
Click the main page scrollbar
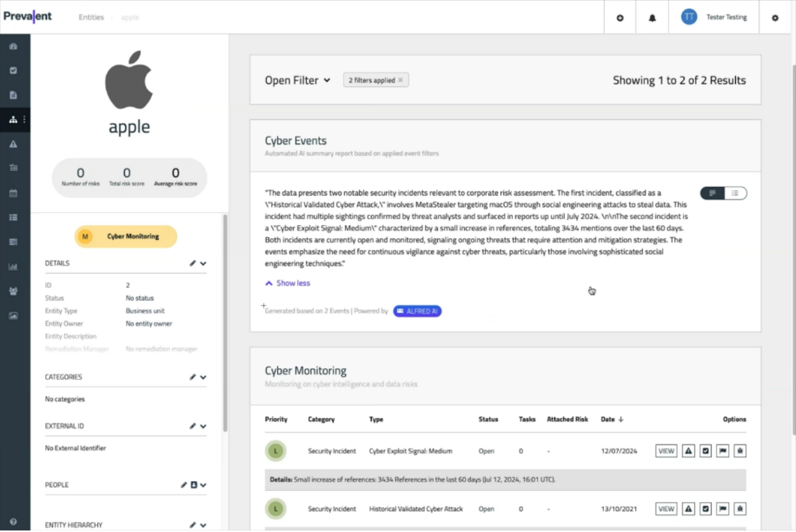pos(793,250)
